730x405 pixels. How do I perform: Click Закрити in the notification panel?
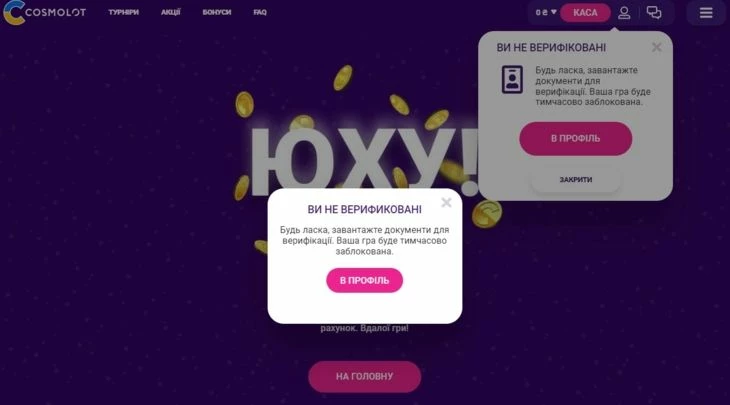(575, 180)
